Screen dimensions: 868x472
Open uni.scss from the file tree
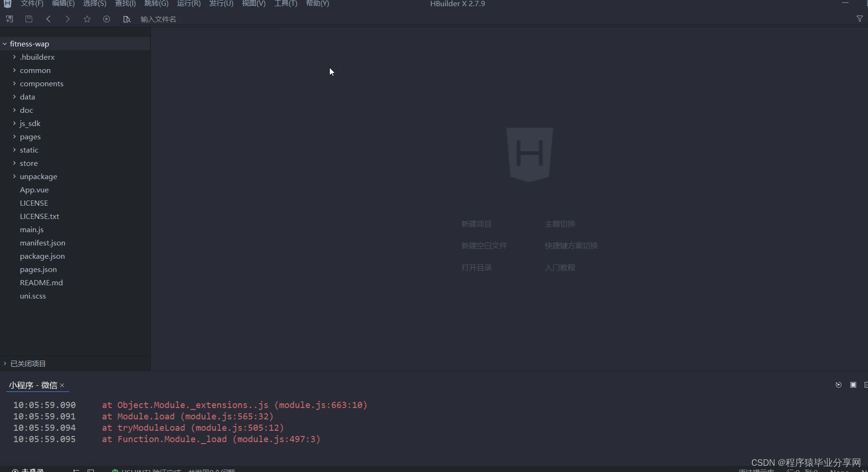coord(33,296)
